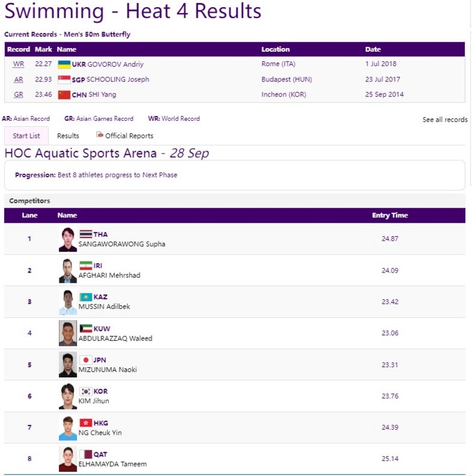Open ABDULRAZZAQ Waleed's athlete name link

[x=115, y=338]
